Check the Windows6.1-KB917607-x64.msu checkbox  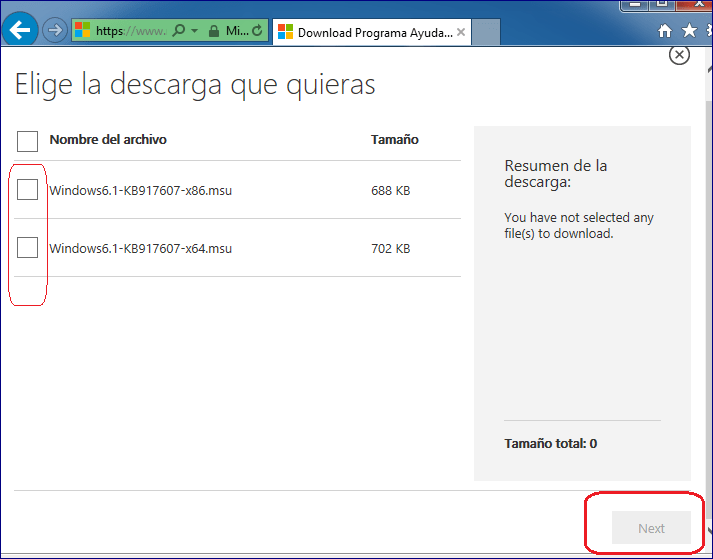(x=28, y=248)
